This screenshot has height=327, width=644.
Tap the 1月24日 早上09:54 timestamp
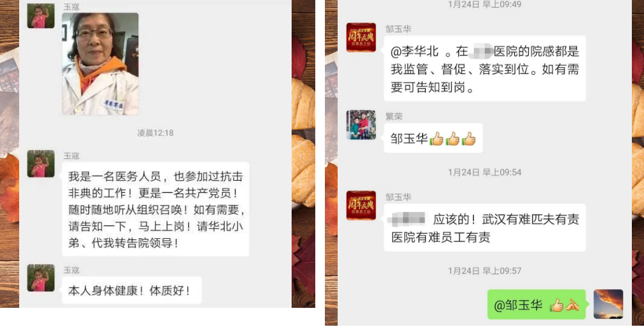click(485, 172)
